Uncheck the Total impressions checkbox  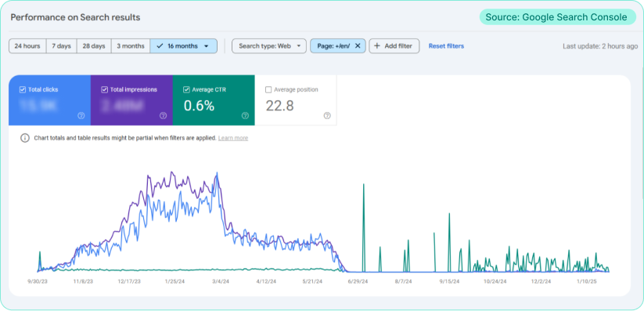[x=104, y=89]
